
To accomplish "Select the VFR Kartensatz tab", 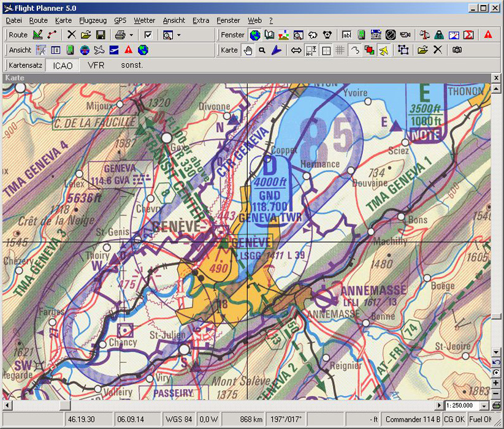I will (96, 65).
